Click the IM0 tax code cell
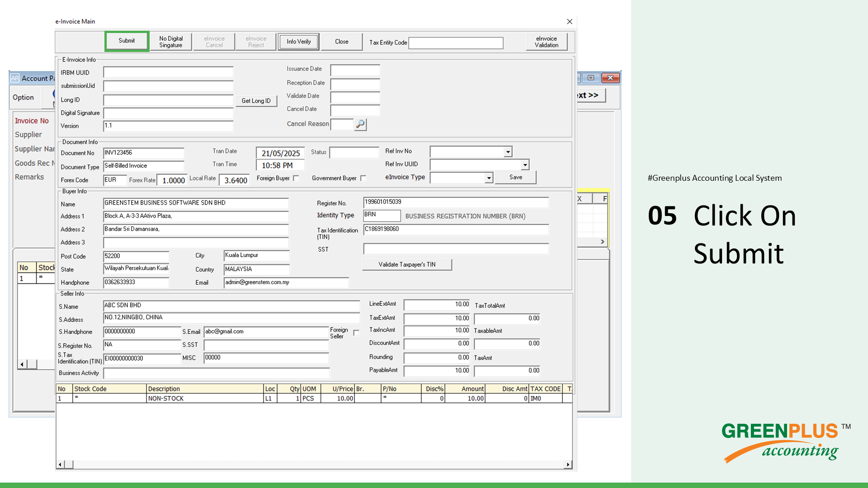Screen dimensions: 868x488 click(545, 399)
